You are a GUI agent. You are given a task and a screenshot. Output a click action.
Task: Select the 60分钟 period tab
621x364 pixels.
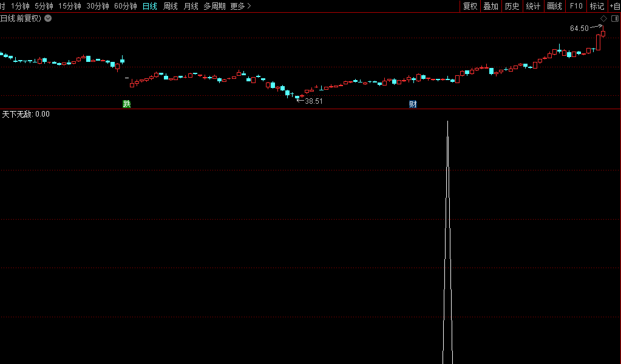coord(125,6)
